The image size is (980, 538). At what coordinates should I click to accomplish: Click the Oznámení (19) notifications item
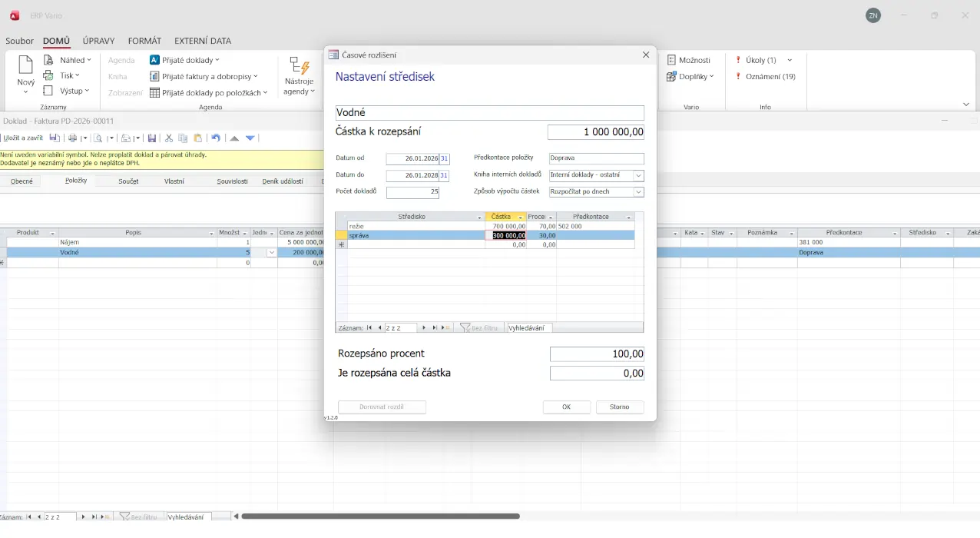765,76
